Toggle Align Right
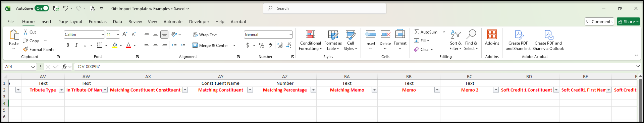644x123 pixels. [x=164, y=45]
